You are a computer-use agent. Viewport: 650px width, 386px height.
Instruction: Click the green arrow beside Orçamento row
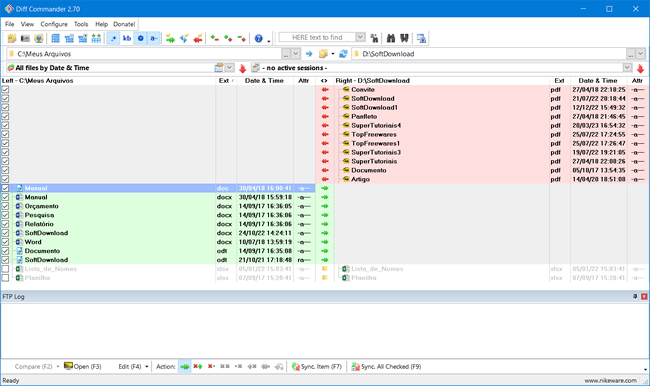click(x=325, y=206)
